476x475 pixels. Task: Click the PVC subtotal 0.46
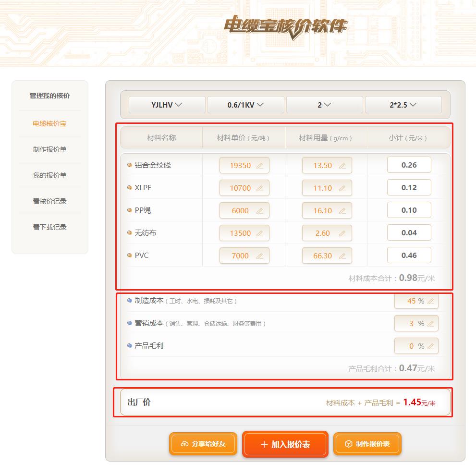409,255
